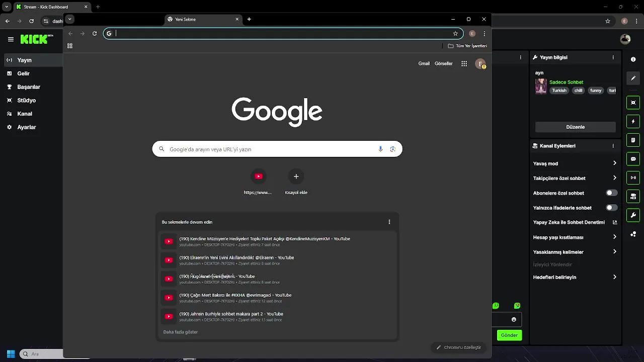This screenshot has width=644, height=362.
Task: Open Chrome apps grid in bookmarks bar
Action: point(70,46)
